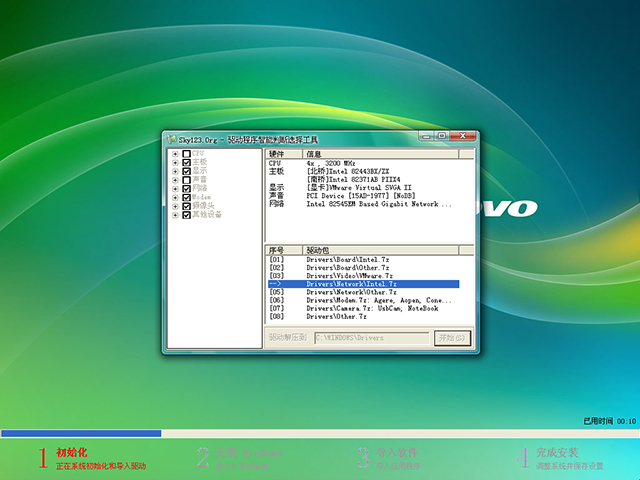Enable the CPU checkbox
The width and height of the screenshot is (640, 480).
(x=186, y=154)
